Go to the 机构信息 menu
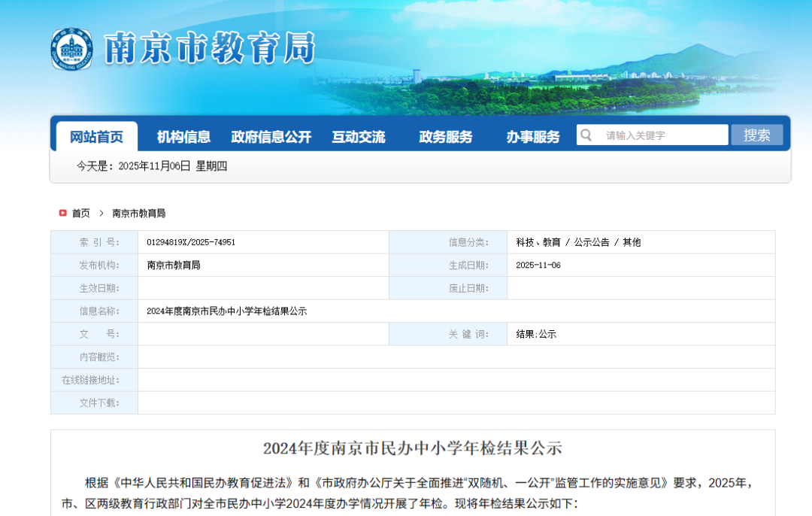This screenshot has width=812, height=516. [183, 137]
